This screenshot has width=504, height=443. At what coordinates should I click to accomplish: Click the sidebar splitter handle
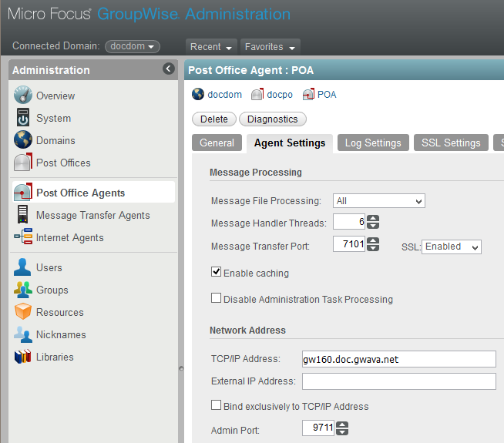pyautogui.click(x=181, y=368)
